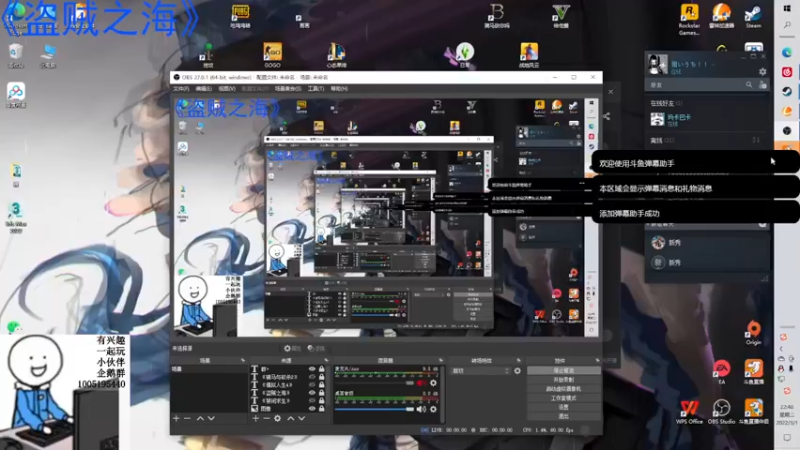Viewport: 800px width, 450px height.
Task: Open scene transition type dropdown
Action: coord(481,371)
